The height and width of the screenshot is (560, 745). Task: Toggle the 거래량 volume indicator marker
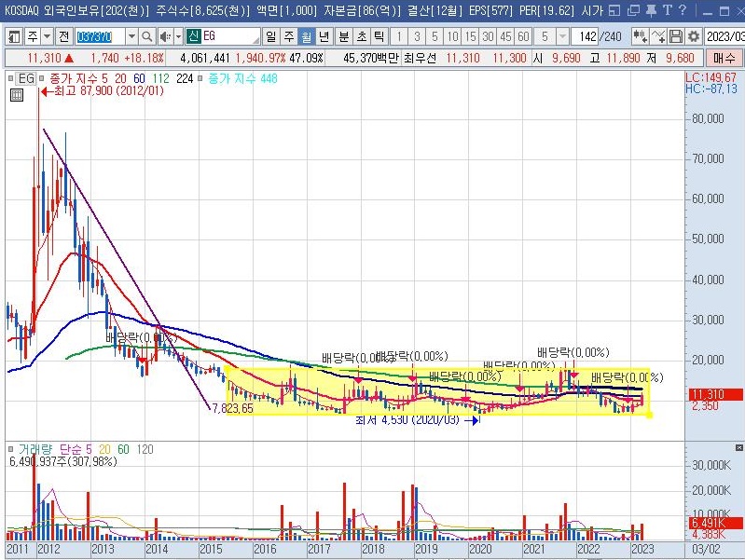click(10, 449)
